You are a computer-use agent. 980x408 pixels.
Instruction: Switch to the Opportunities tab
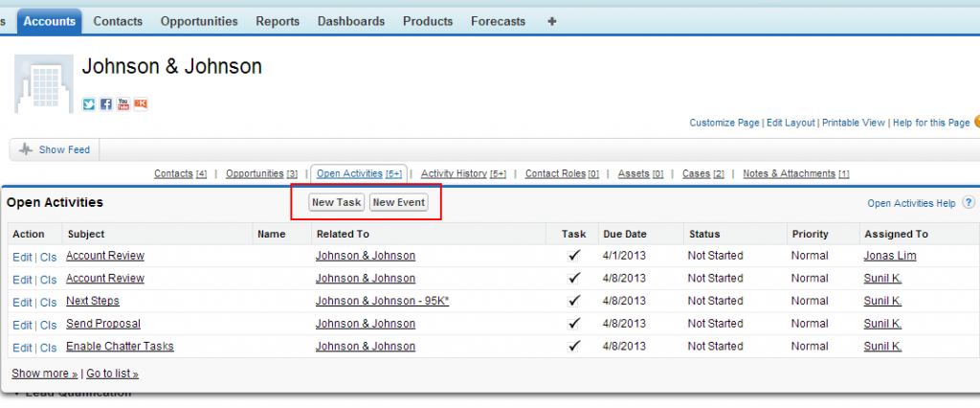point(199,21)
